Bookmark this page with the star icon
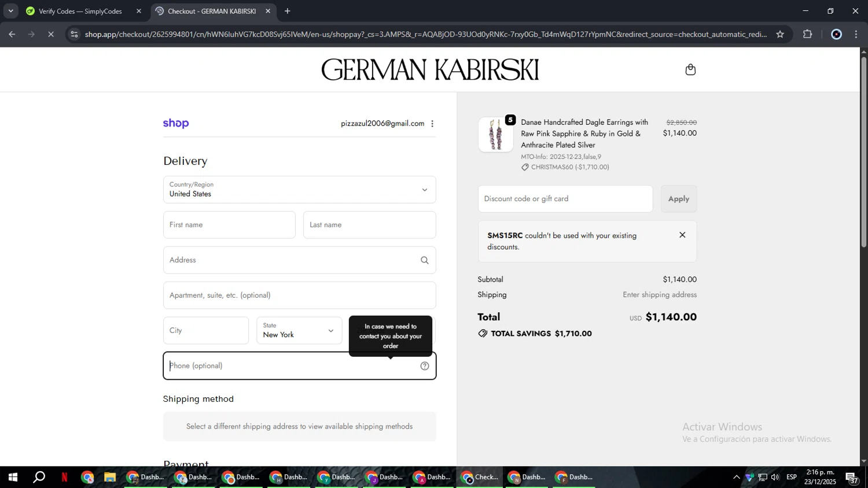This screenshot has height=488, width=868. click(780, 34)
